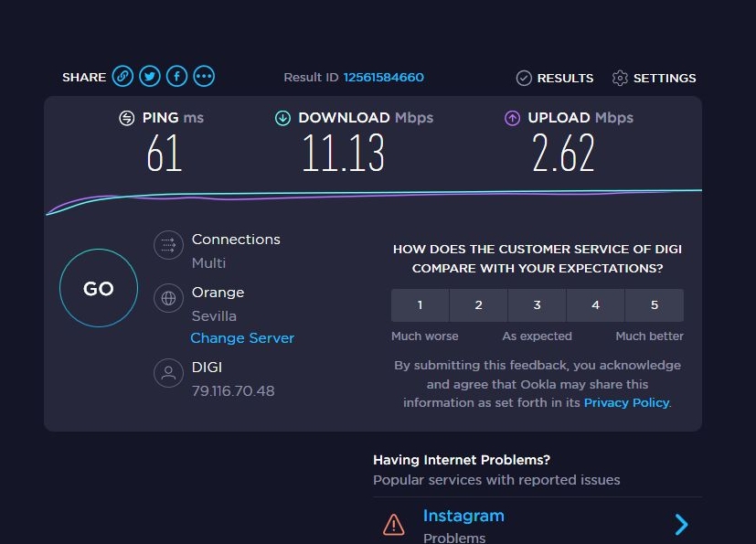Screen dimensions: 756x544
Task: Open the Privacy Policy link
Action: (626, 402)
